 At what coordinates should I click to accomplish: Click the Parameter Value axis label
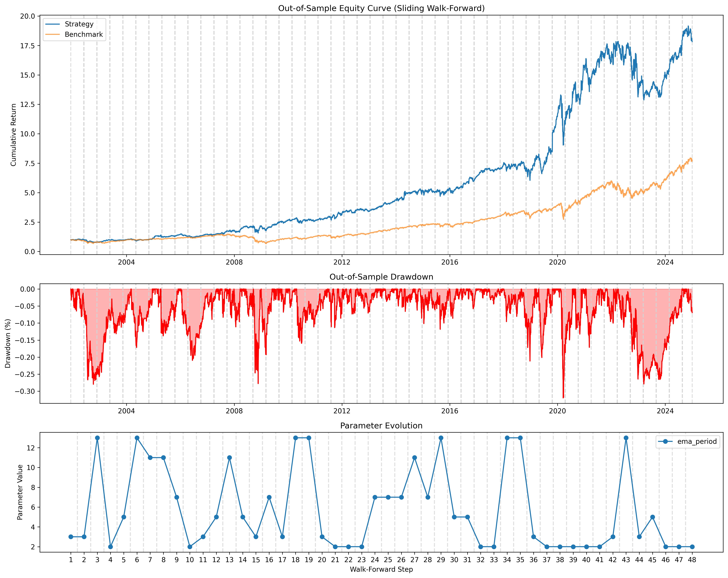[x=20, y=492]
